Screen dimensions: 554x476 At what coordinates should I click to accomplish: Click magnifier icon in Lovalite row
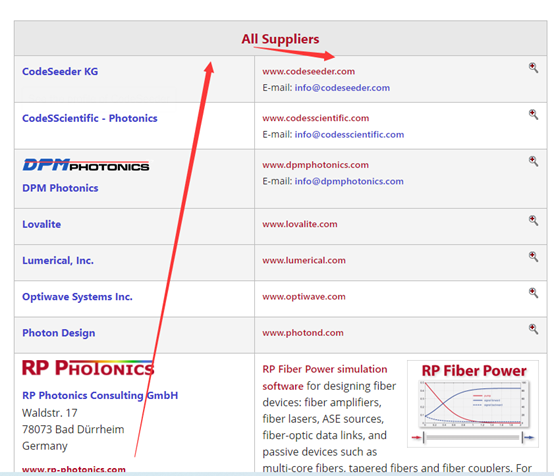(x=533, y=220)
